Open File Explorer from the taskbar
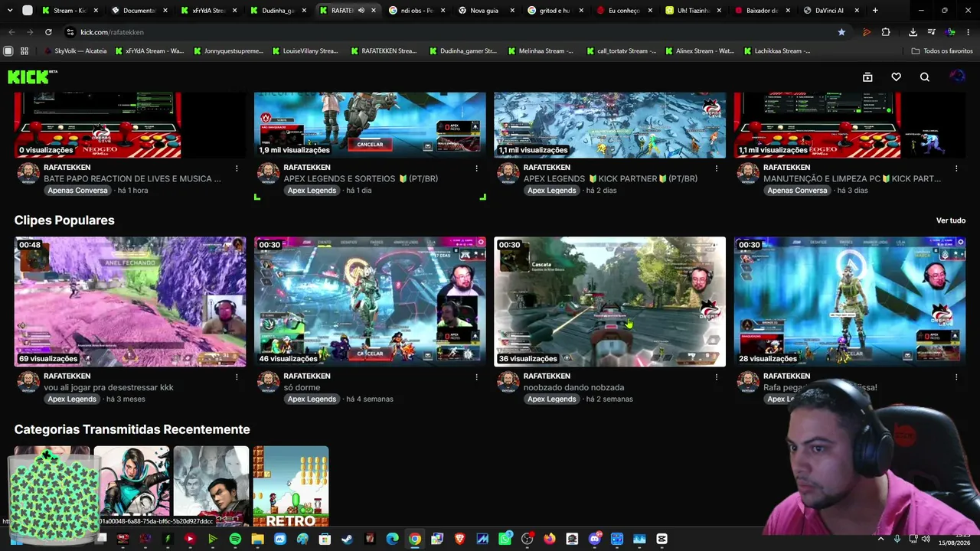Viewport: 980px width, 551px height. click(257, 539)
